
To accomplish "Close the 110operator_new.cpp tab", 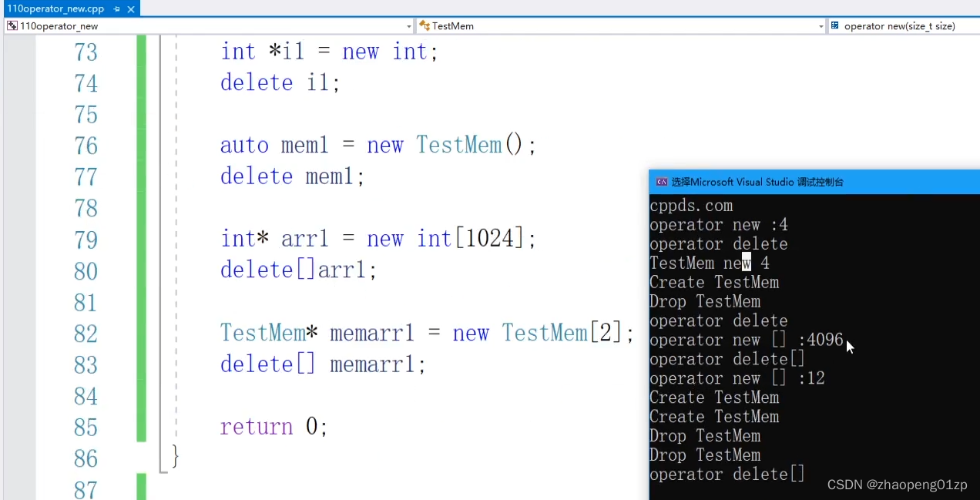I will [131, 9].
